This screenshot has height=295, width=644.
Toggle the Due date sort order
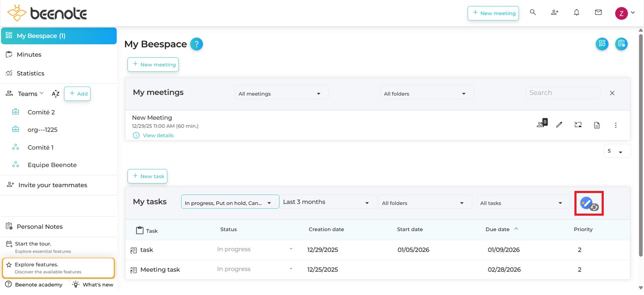click(x=516, y=229)
